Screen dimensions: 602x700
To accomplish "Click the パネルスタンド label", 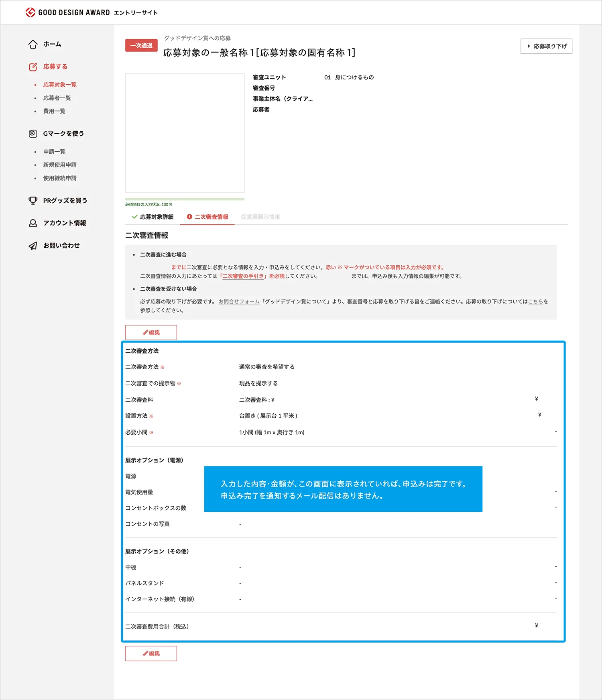I will (x=144, y=583).
